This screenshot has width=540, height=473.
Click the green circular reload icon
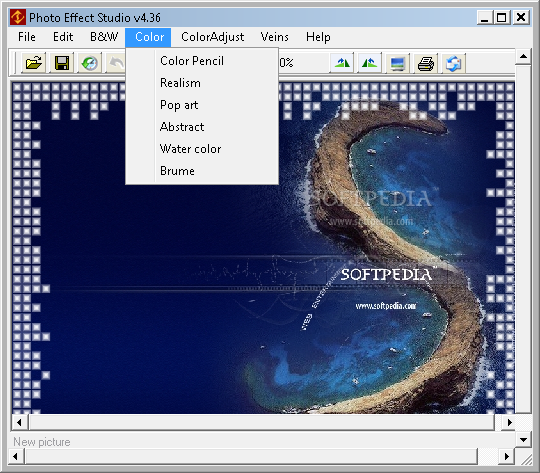pos(90,63)
